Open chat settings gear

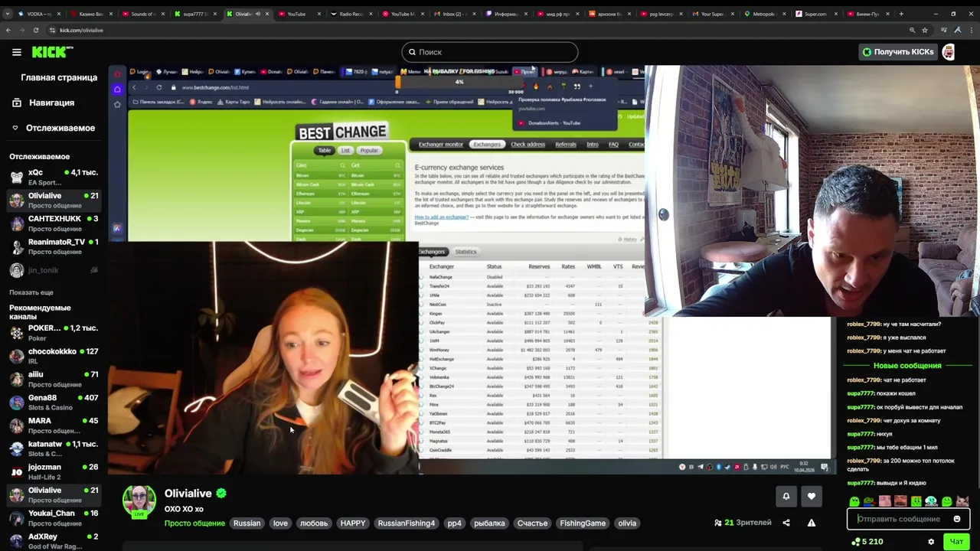coord(931,542)
